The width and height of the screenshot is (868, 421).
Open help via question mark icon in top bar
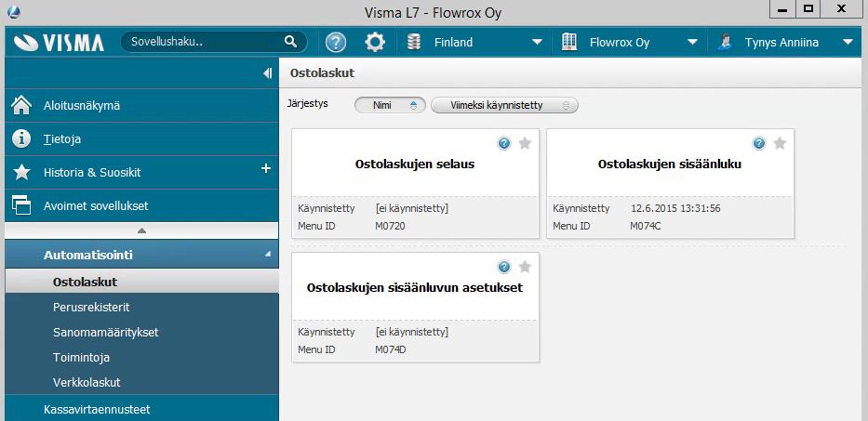click(336, 43)
